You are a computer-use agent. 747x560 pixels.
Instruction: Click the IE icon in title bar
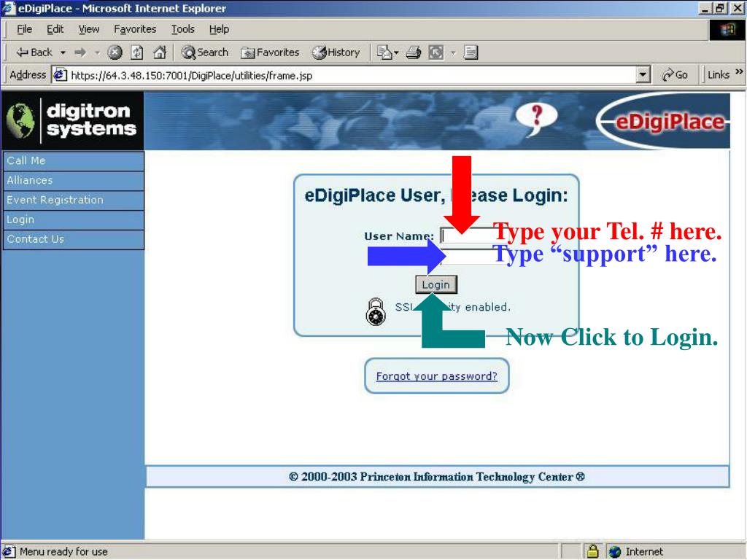pos(9,8)
